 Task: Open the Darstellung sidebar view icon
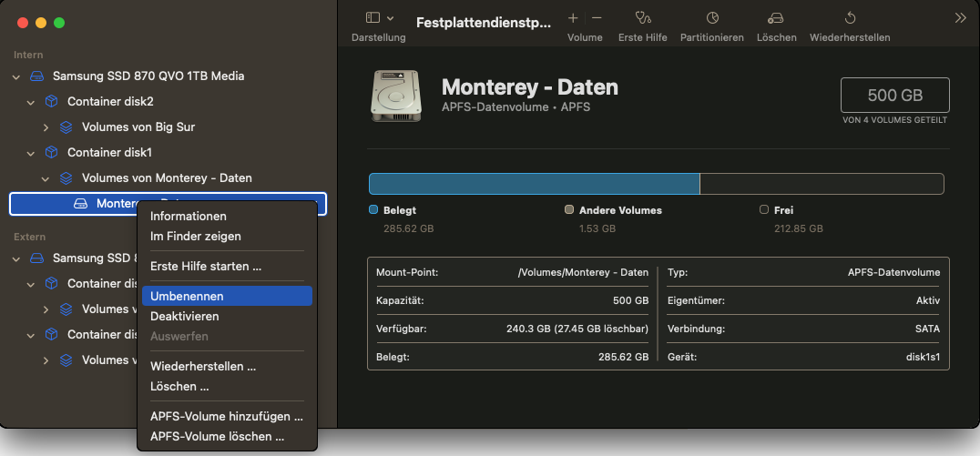pyautogui.click(x=373, y=18)
